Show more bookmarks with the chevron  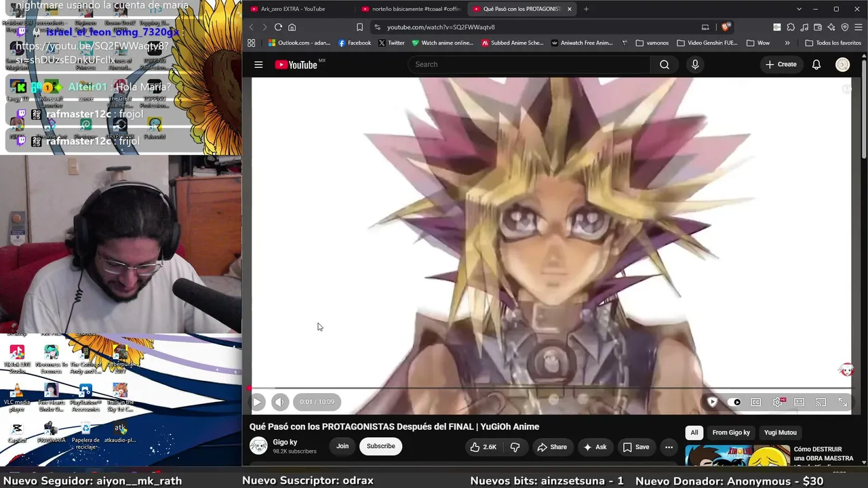point(787,43)
